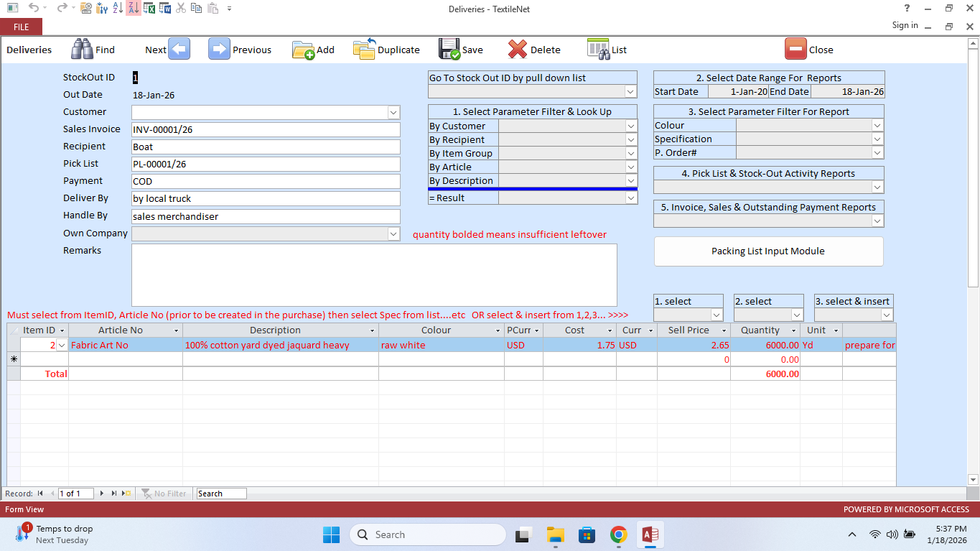Screen dimensions: 980x551
Task: Expand the By Customer filter list
Action: tap(630, 126)
